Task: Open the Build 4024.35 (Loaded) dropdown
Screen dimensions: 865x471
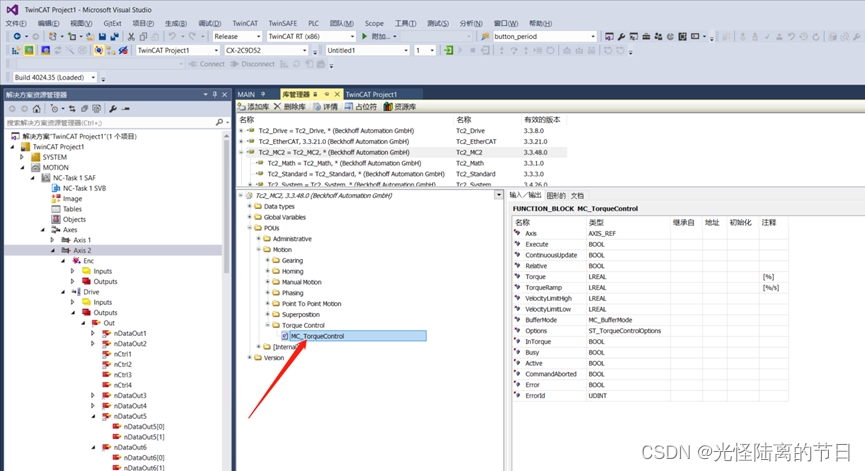Action: [93, 77]
